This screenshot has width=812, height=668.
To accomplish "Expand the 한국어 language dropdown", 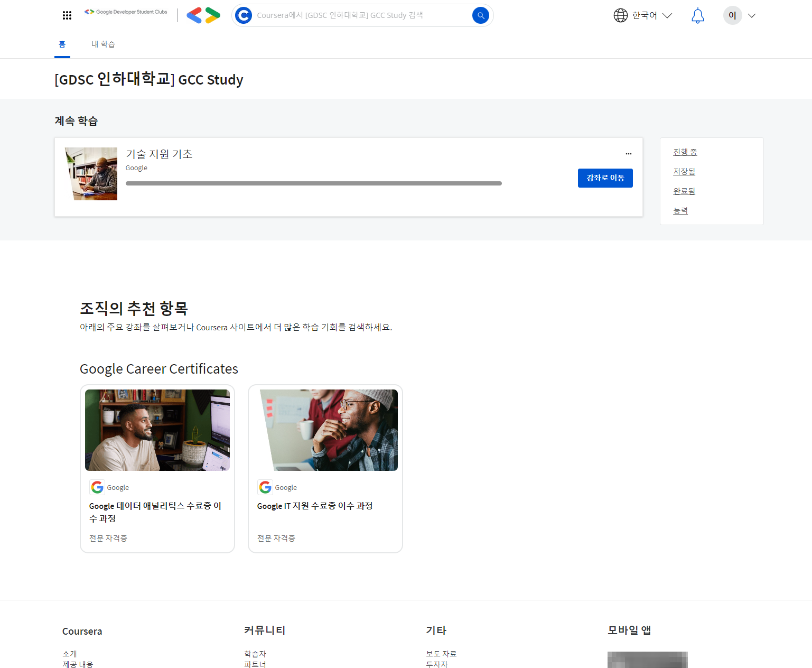I will tap(667, 15).
